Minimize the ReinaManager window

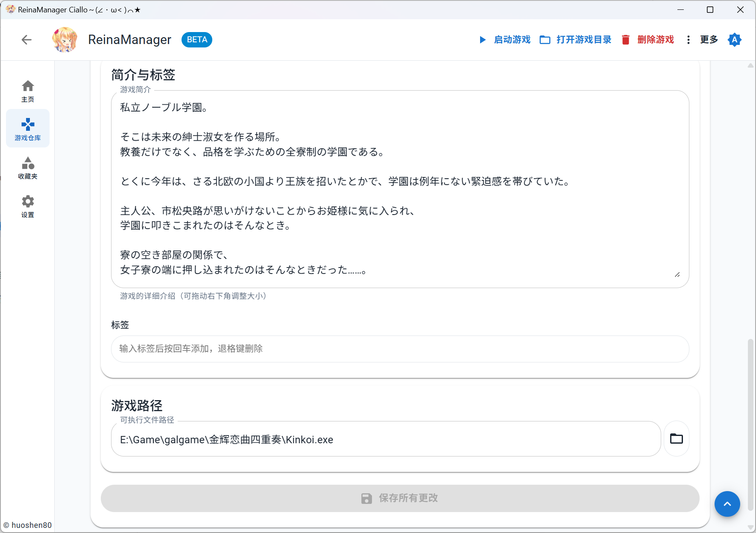coord(681,10)
